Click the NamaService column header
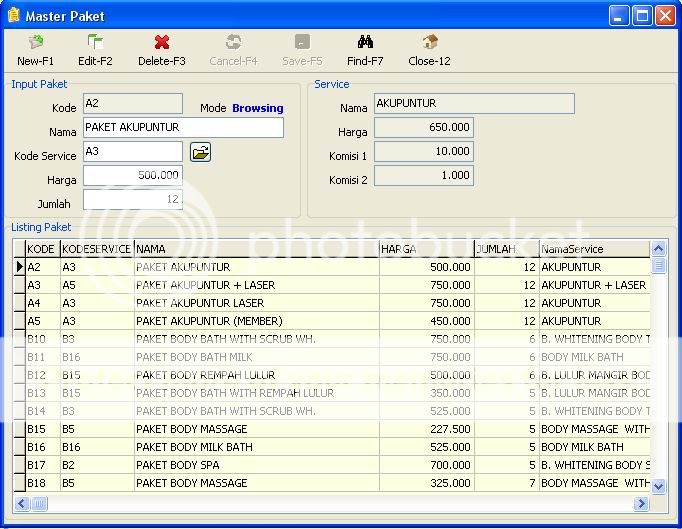 click(x=595, y=249)
